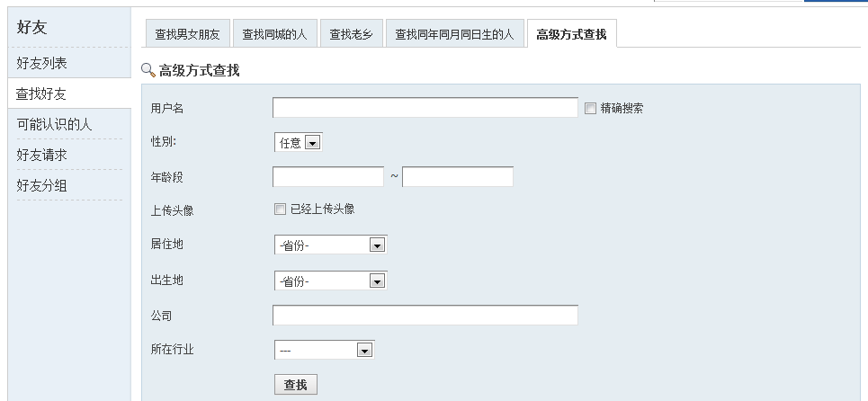Viewport: 868px width, 401px height.
Task: Select the 查找同年同月同日生的人 tab
Action: tap(454, 35)
